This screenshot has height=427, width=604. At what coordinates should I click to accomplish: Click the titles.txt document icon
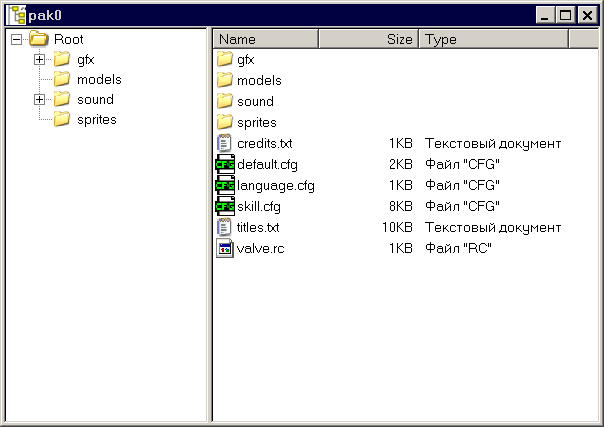[225, 227]
